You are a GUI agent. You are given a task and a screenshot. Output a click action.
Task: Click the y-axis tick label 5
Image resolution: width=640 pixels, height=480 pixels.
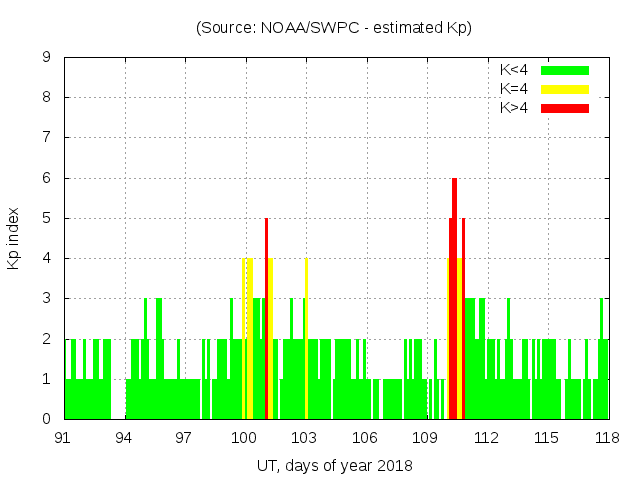coord(47,218)
